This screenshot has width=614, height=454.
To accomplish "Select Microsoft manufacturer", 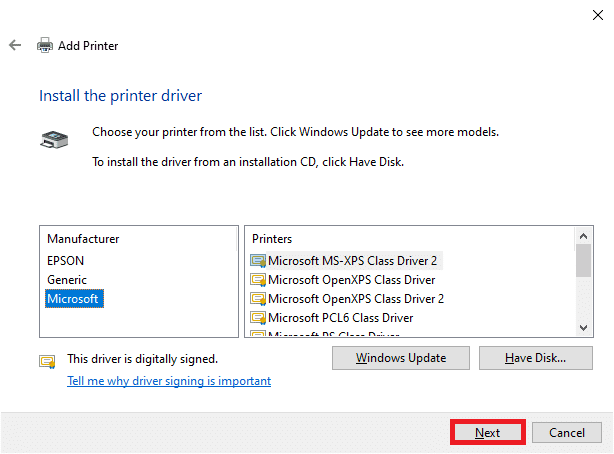I will (74, 299).
